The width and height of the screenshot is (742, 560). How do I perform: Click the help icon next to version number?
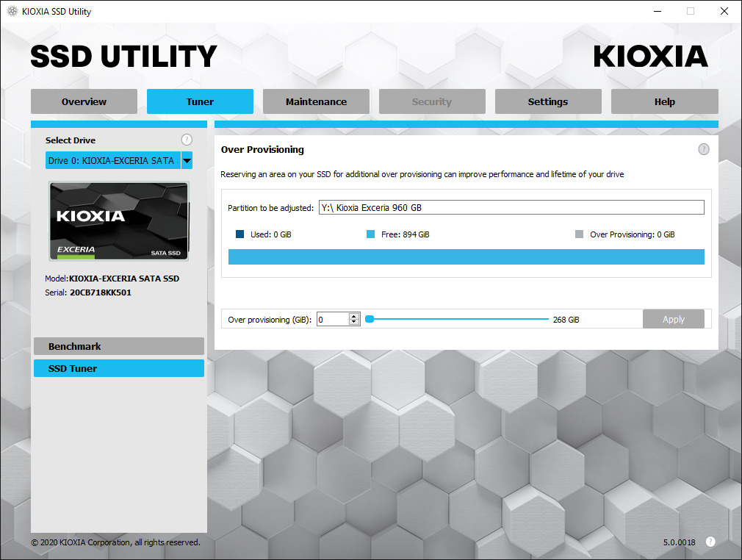710,542
